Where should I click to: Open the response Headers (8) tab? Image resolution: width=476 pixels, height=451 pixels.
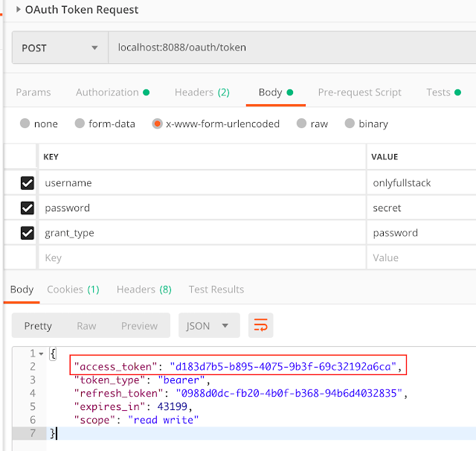pos(144,290)
